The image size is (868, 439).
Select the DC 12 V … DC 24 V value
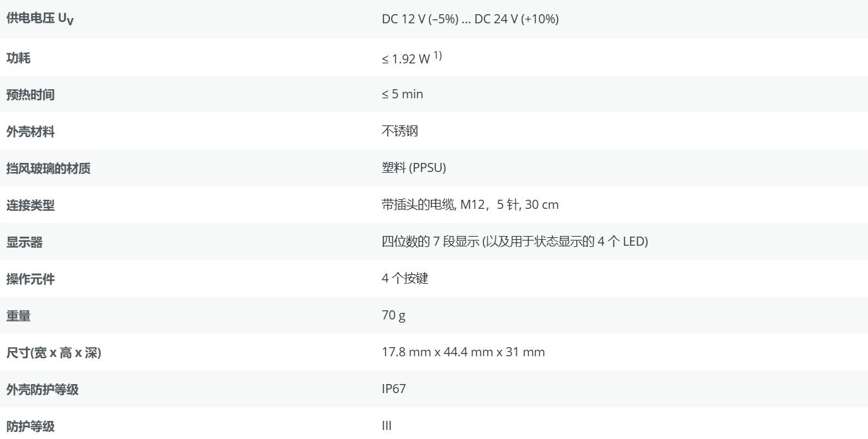click(470, 19)
